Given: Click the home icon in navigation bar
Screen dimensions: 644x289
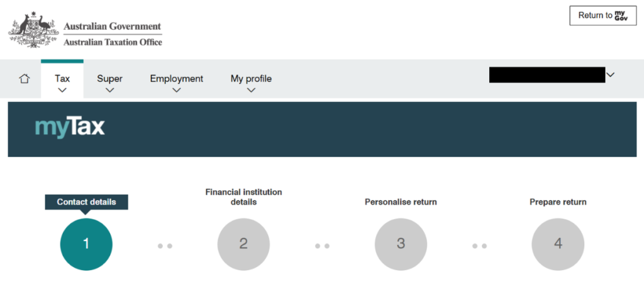Looking at the screenshot, I should pyautogui.click(x=25, y=79).
